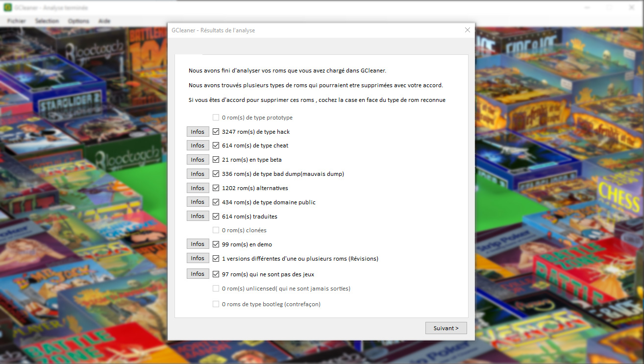This screenshot has width=644, height=364.
Task: Click the 'GCleaner - Résultats de l'analyse' title
Action: pyautogui.click(x=213, y=30)
